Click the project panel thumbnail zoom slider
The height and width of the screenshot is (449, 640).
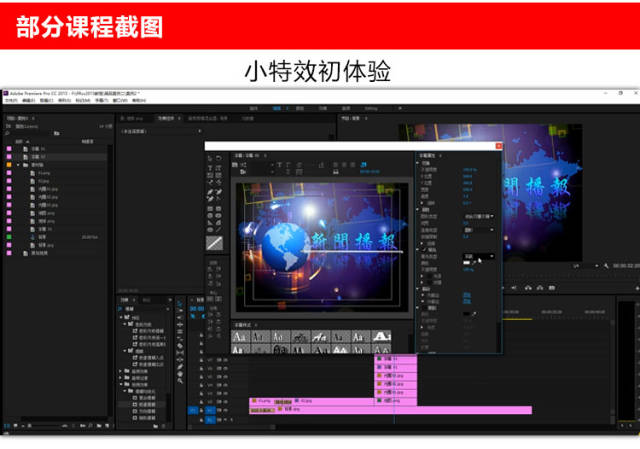[46, 426]
